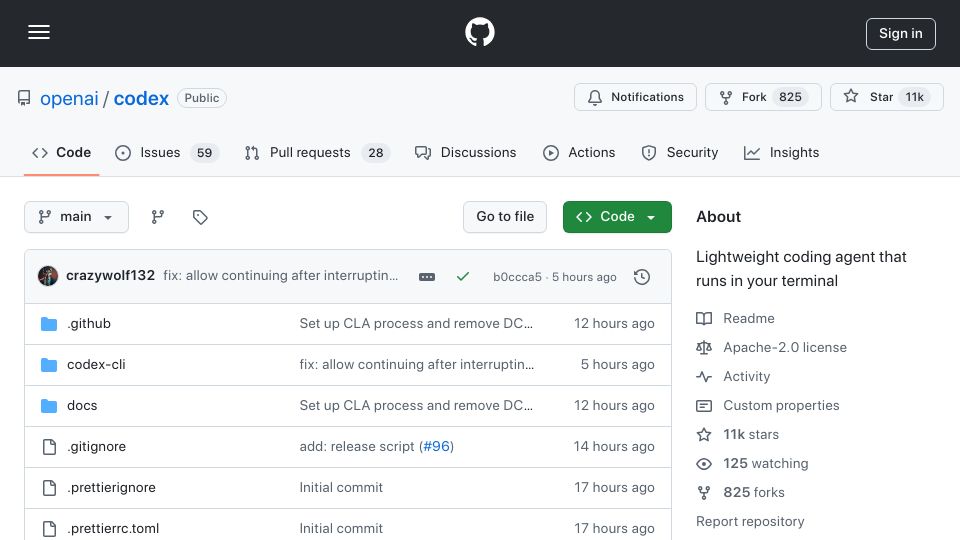Open the hamburger navigation menu
Image resolution: width=960 pixels, height=540 pixels.
pyautogui.click(x=39, y=32)
